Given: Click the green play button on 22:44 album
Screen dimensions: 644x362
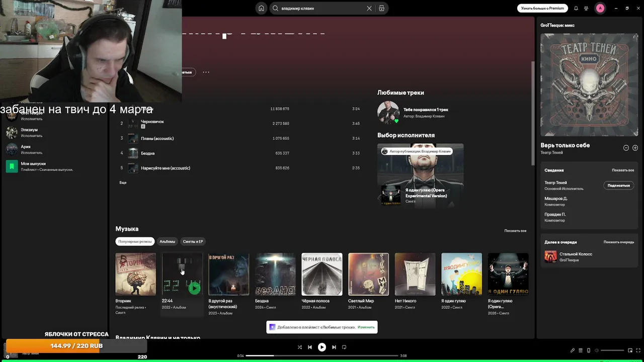Looking at the screenshot, I should tap(194, 288).
